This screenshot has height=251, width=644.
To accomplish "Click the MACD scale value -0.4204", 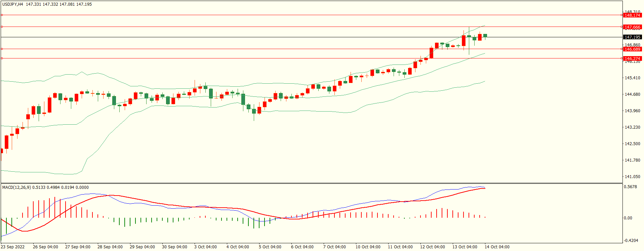I will (631, 240).
